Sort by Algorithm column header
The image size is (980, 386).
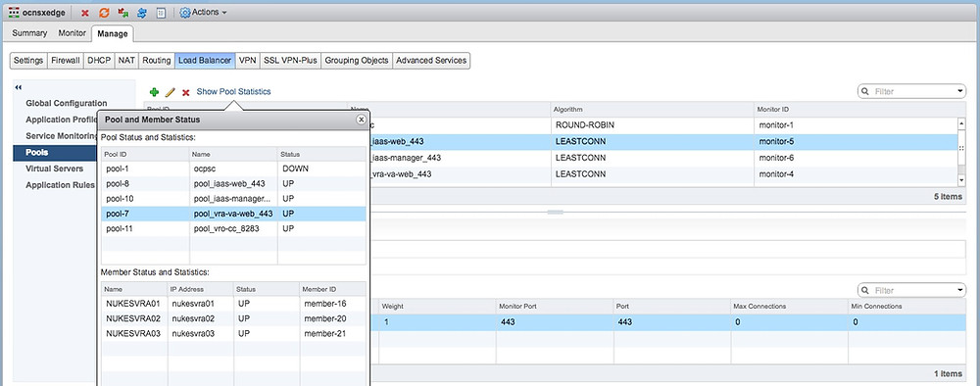[652, 110]
